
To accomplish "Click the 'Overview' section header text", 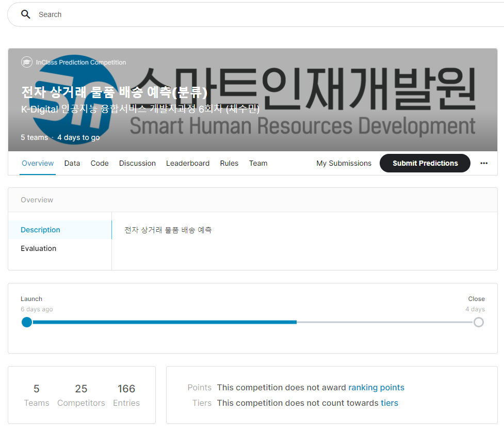I will pos(37,200).
